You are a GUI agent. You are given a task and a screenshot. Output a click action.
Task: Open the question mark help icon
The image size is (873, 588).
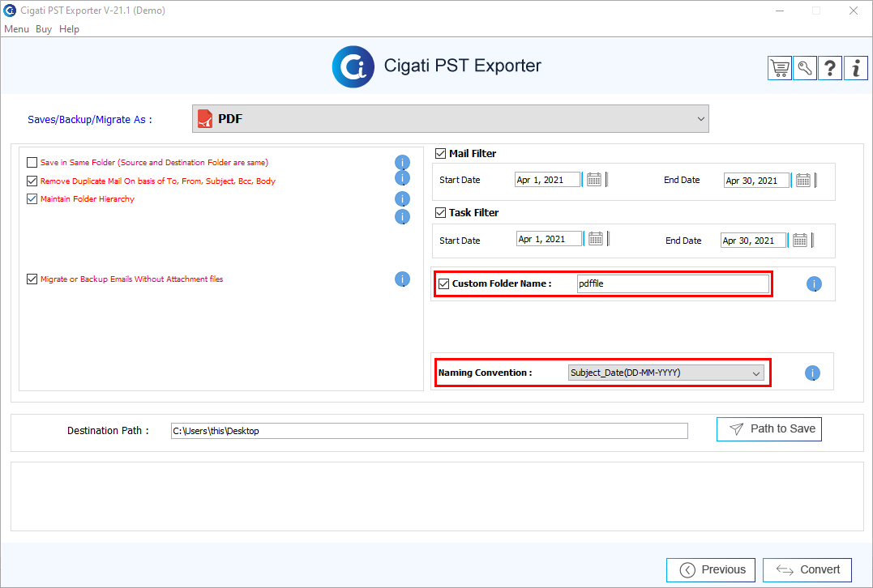coord(829,68)
